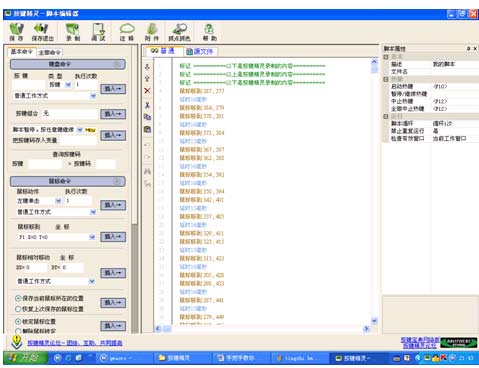
Task: Collapse the 键盘命令 section header
Action: (x=117, y=64)
